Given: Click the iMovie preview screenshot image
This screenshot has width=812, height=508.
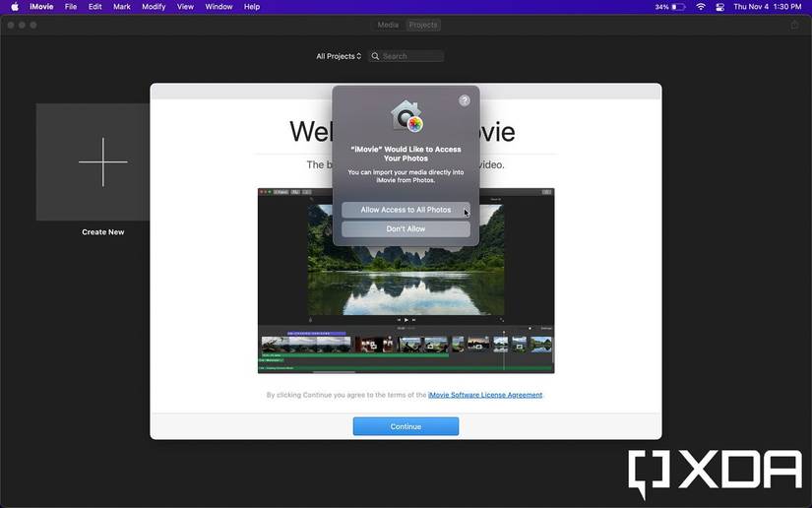Looking at the screenshot, I should (x=406, y=281).
